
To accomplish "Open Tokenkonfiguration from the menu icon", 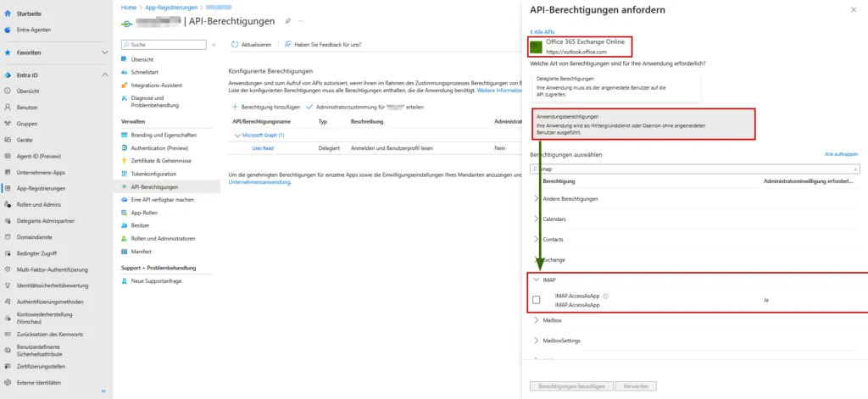I will click(125, 174).
